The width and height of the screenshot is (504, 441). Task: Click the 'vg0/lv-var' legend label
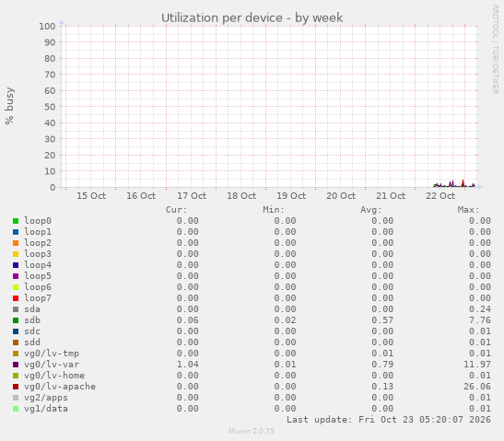(52, 365)
